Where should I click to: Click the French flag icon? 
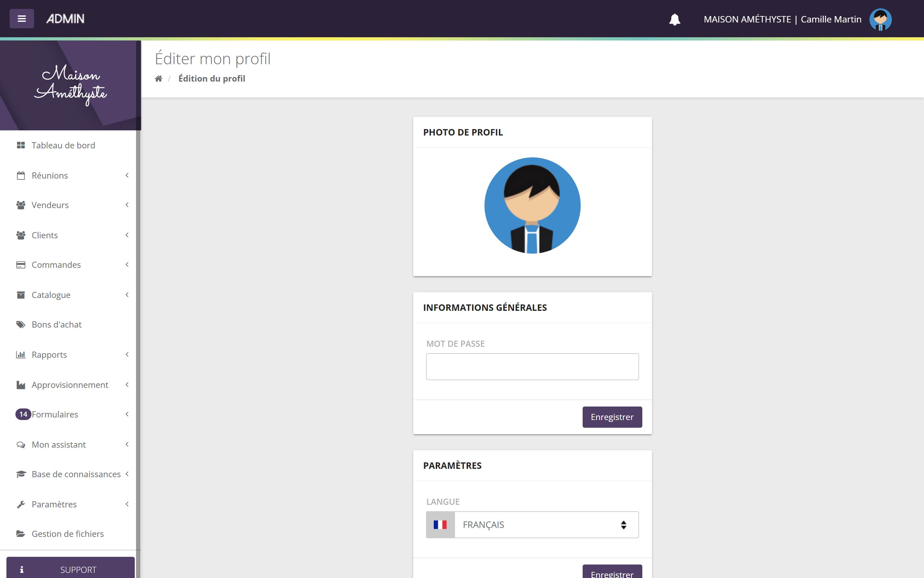click(440, 525)
